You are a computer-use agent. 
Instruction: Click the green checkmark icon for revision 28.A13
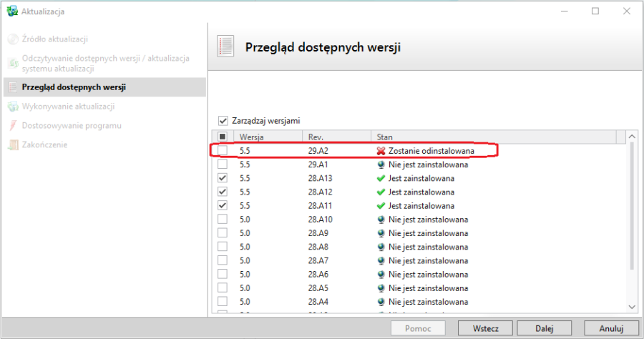[x=381, y=178]
